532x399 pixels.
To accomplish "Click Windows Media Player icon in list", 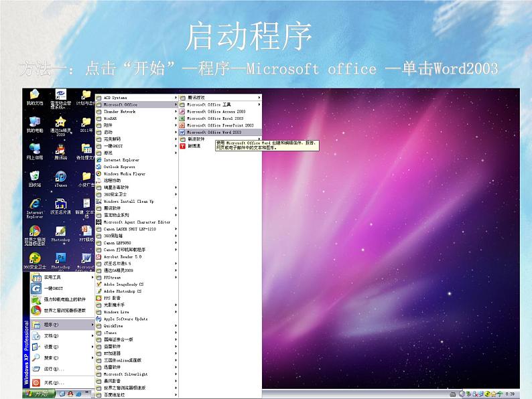I will click(98, 173).
